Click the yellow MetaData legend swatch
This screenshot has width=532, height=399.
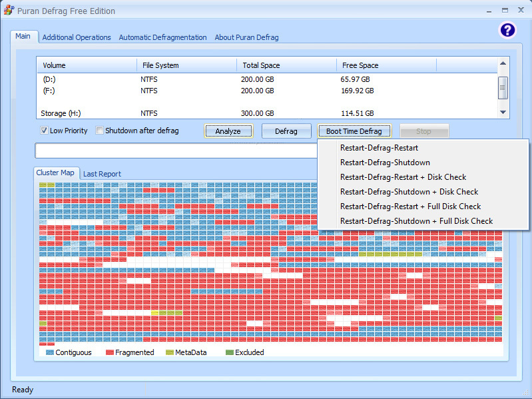(170, 352)
